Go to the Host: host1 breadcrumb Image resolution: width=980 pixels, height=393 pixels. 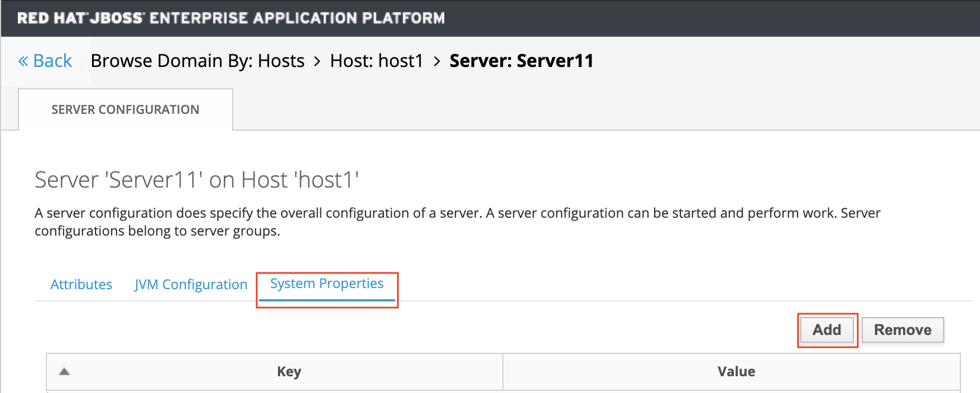point(377,61)
